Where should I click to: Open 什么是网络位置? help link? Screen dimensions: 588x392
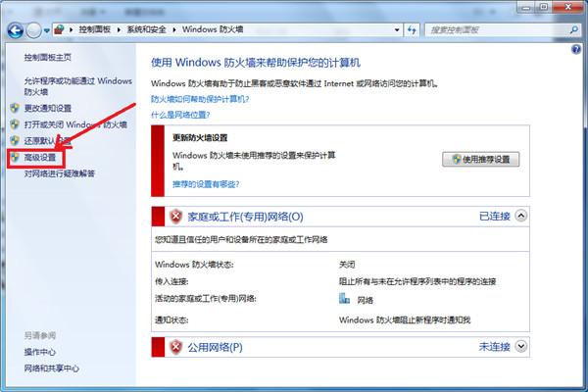[180, 116]
